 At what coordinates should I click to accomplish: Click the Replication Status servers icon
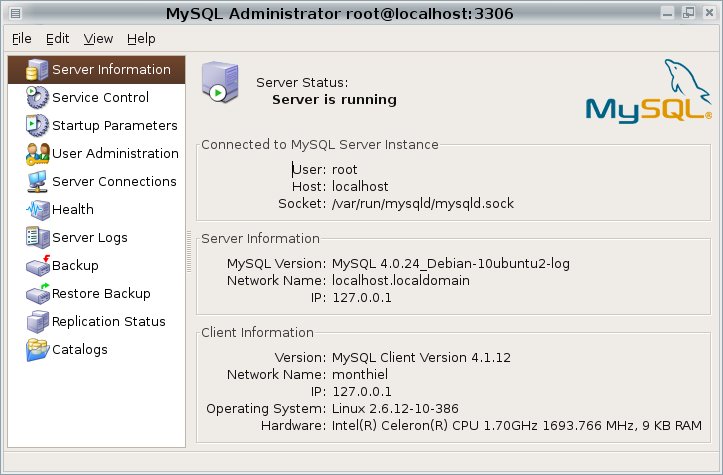[x=37, y=321]
